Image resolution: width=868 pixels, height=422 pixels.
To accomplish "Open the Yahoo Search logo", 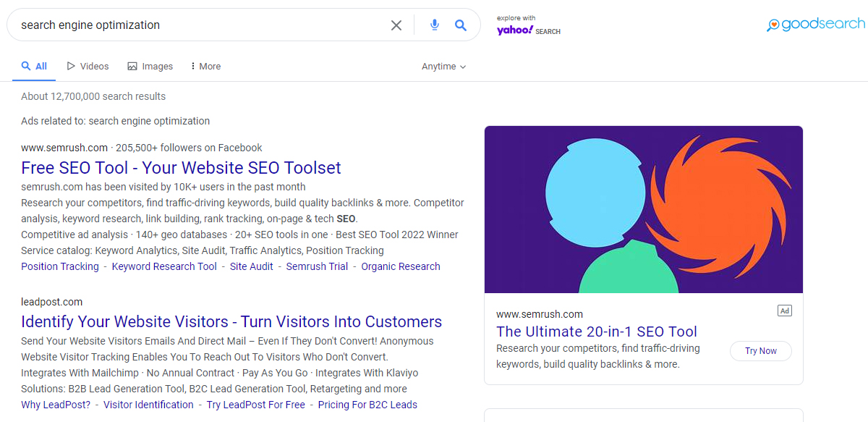I will click(x=529, y=27).
